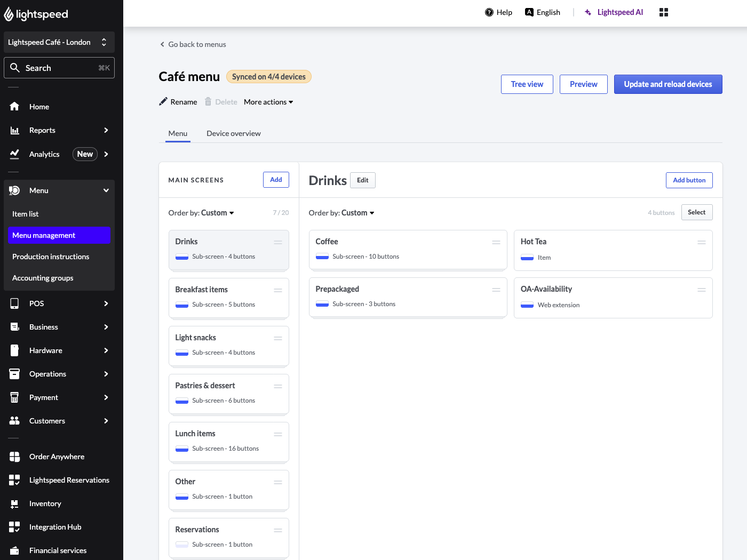Click the POS tablet icon
Viewport: 747px width, 560px height.
point(14,303)
